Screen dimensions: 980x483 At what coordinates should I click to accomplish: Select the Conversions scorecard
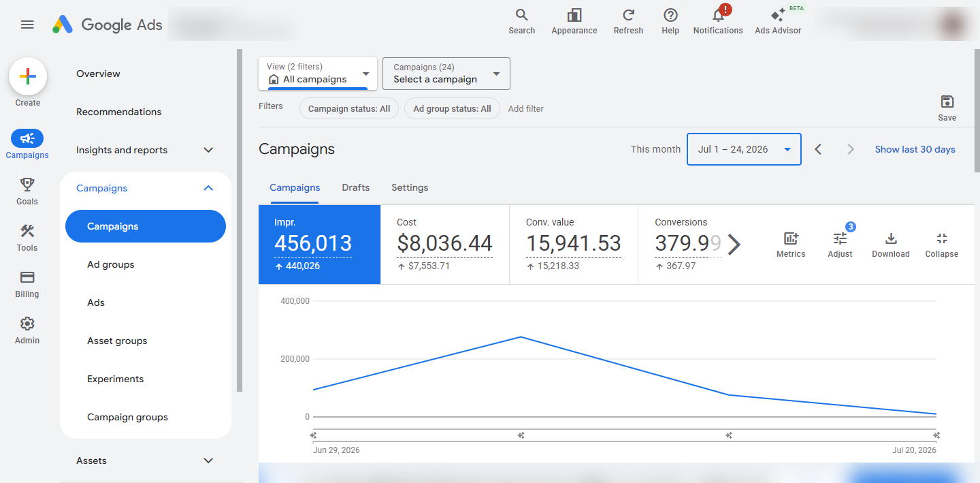click(x=689, y=245)
